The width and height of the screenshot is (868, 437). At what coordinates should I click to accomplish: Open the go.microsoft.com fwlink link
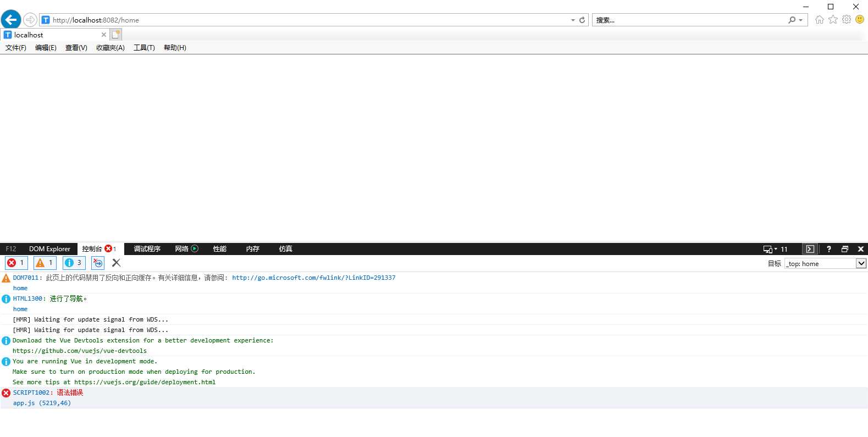(313, 278)
